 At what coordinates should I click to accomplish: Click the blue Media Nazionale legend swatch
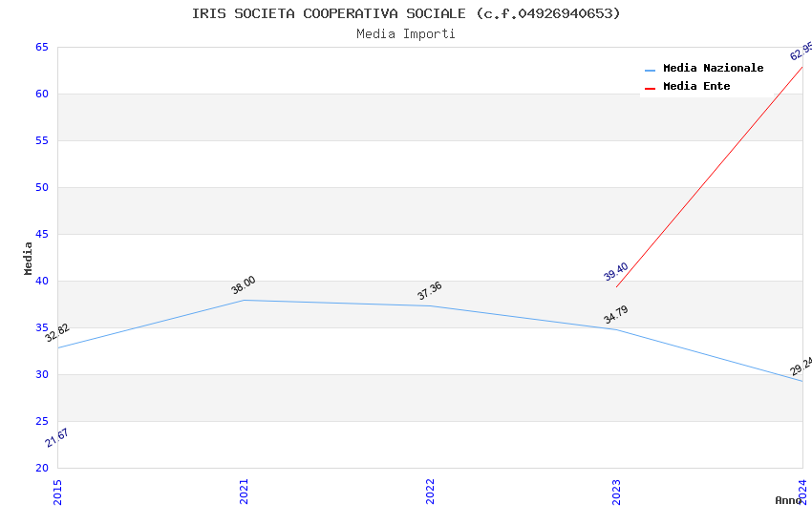coord(650,70)
